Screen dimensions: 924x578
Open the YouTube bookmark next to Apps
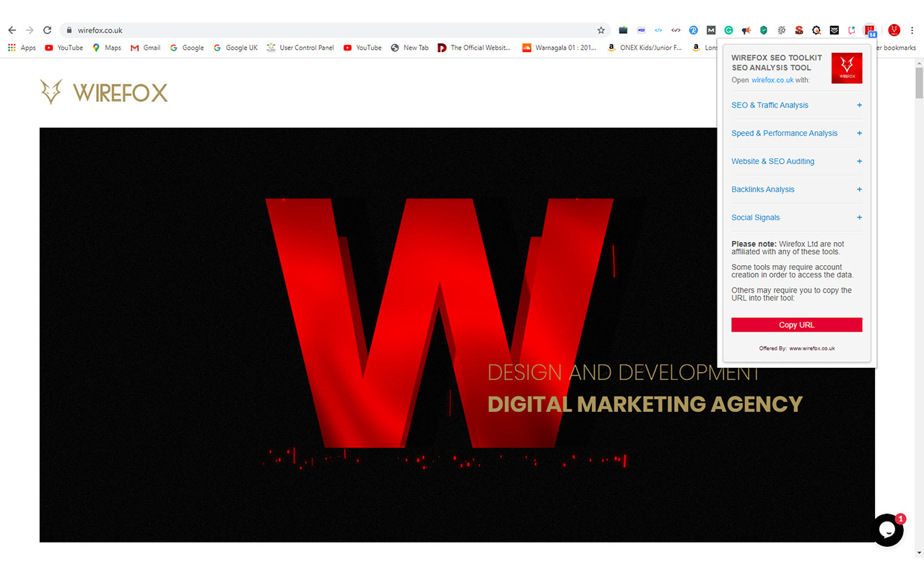(x=64, y=48)
